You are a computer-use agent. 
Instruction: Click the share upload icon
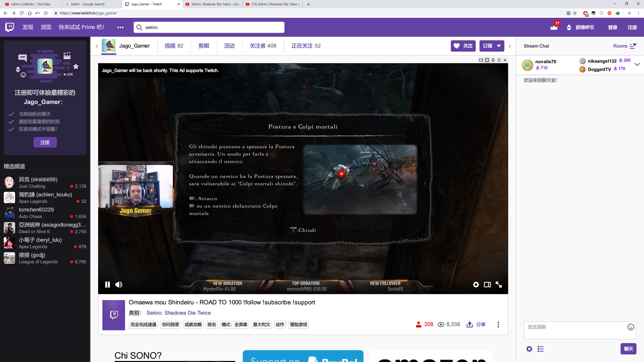pos(469,324)
